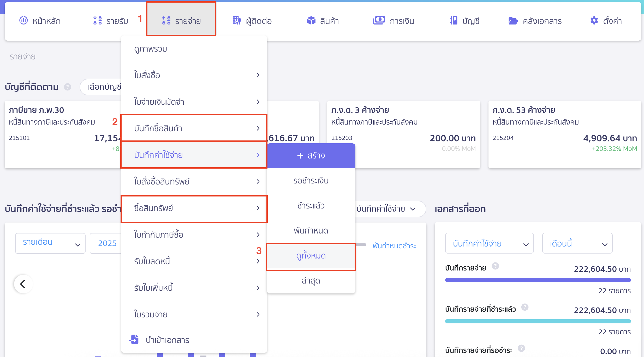The image size is (644, 357).
Task: Select พ้นกำหนด in submenu
Action: click(311, 231)
